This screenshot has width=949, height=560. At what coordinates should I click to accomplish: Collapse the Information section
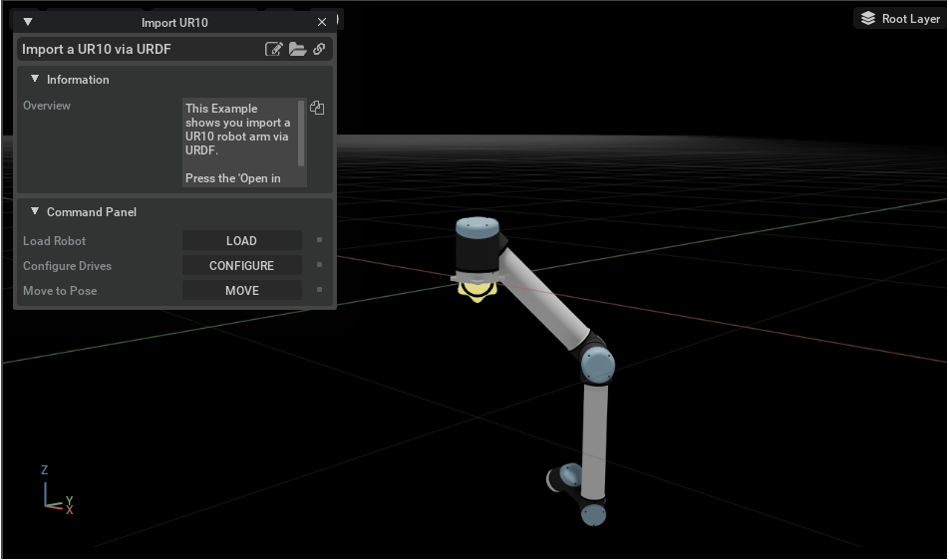click(x=35, y=79)
